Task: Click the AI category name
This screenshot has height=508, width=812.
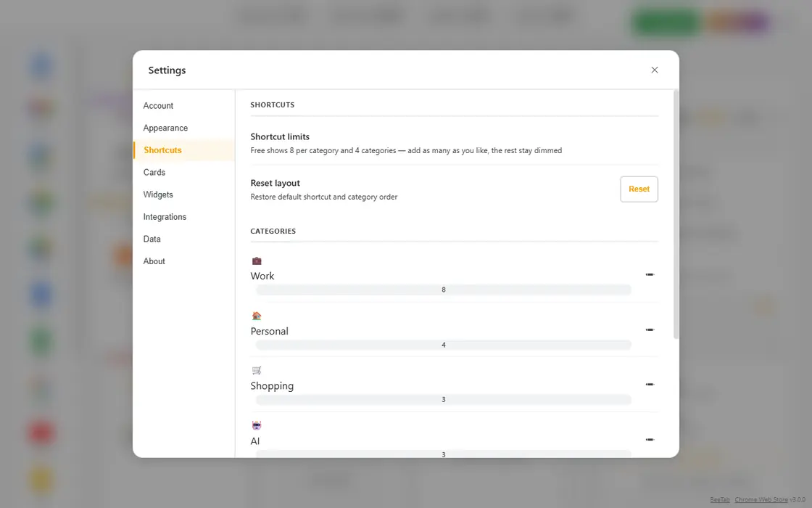Action: click(x=255, y=441)
